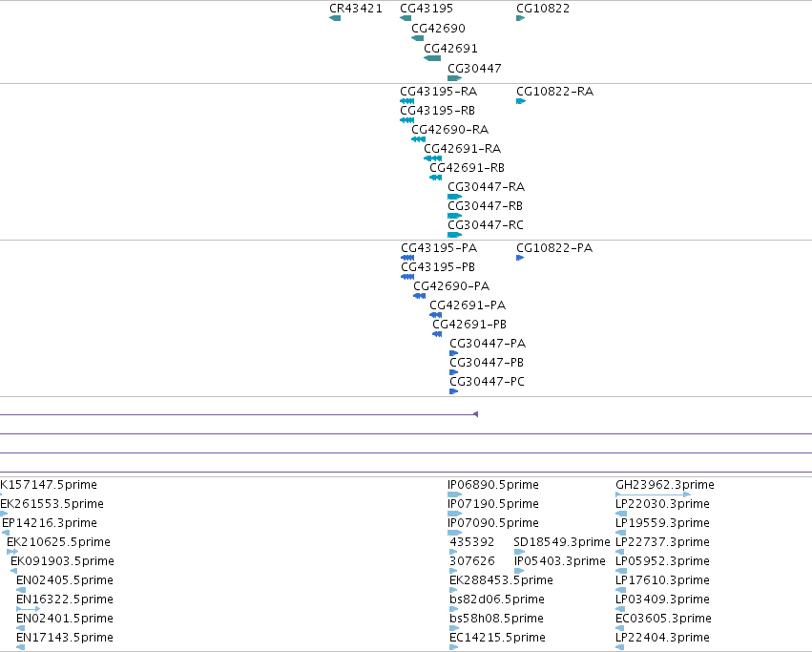
Task: Select the EC03605.3prime EST label
Action: 663,619
